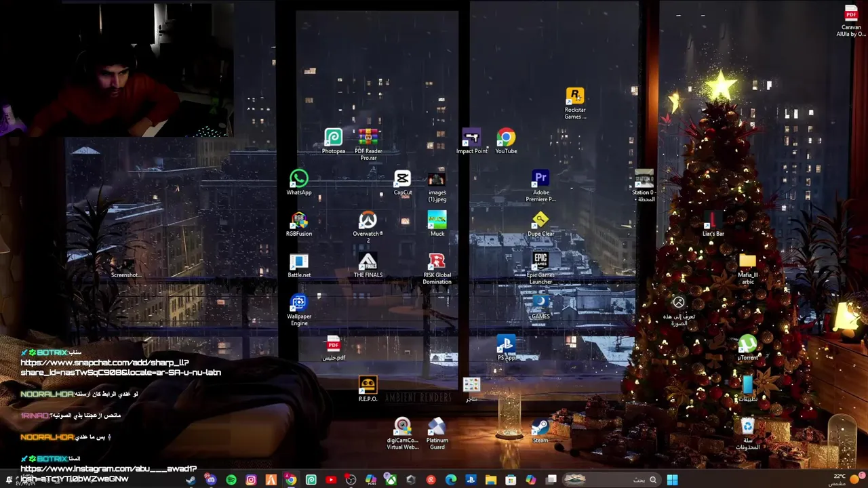Open Task View on the taskbar
The width and height of the screenshot is (868, 488).
551,480
